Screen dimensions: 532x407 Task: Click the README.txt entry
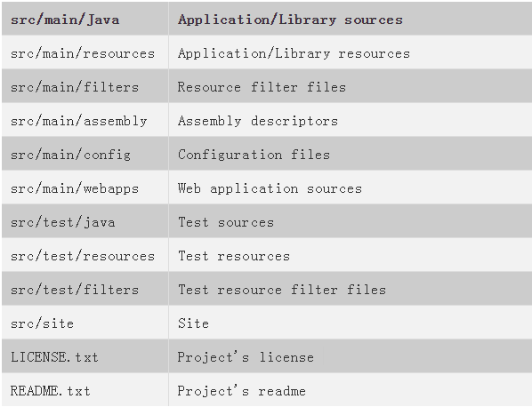click(50, 391)
